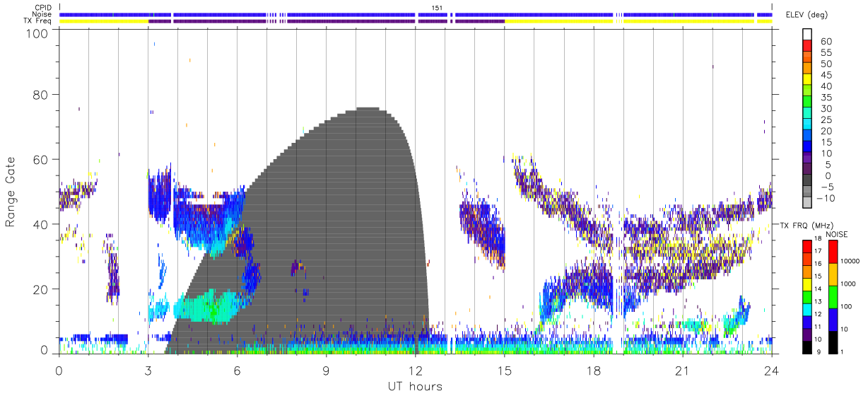This screenshot has height=401, width=868.
Task: Click the 35 tick on ELEV colorbar
Action: (x=826, y=98)
